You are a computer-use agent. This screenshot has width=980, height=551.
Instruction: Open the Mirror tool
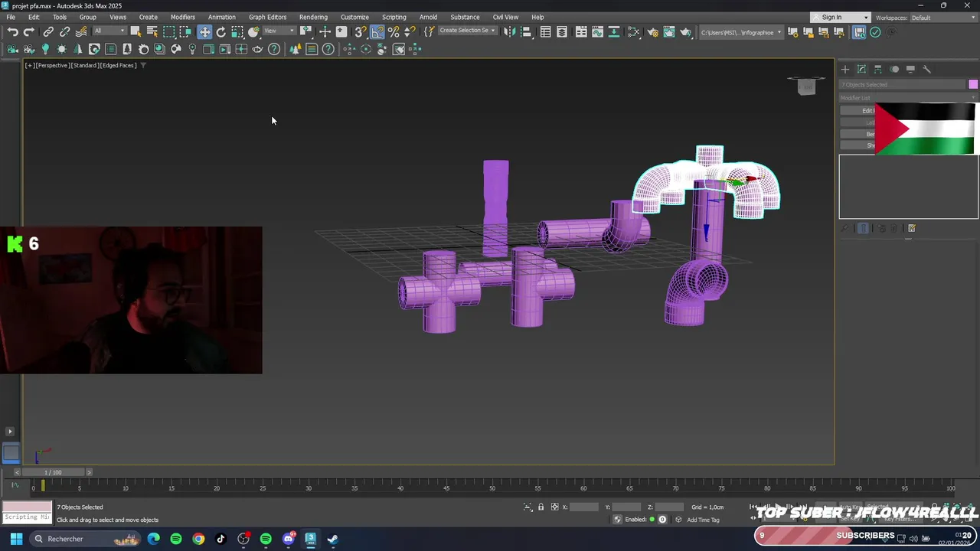click(x=509, y=32)
